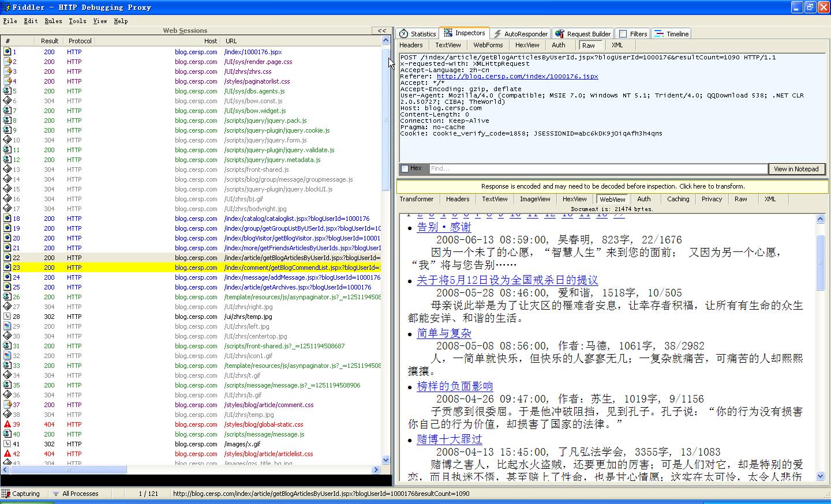Click the icon of session 18 cataloglist
Image resolution: width=831 pixels, height=504 pixels.
[8, 219]
